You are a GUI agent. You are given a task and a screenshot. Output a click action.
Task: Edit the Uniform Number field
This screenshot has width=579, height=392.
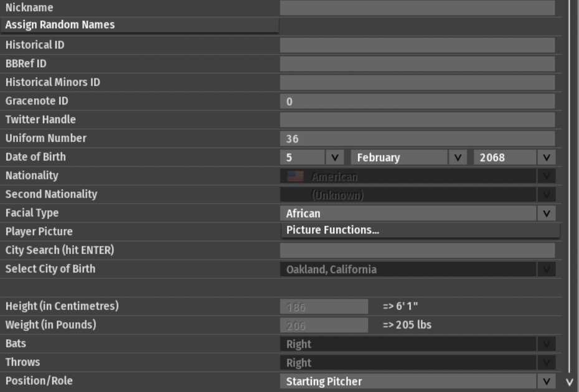(x=417, y=139)
